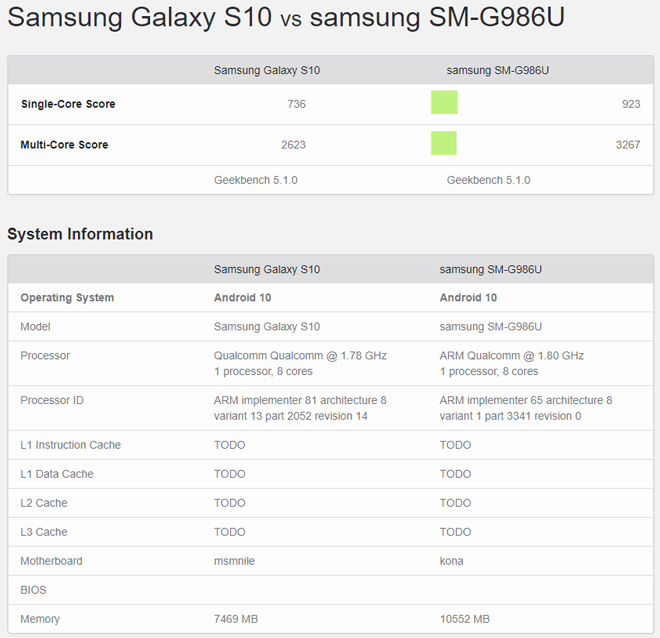The width and height of the screenshot is (660, 638).
Task: Click the motherboard value kona
Action: coord(451,561)
